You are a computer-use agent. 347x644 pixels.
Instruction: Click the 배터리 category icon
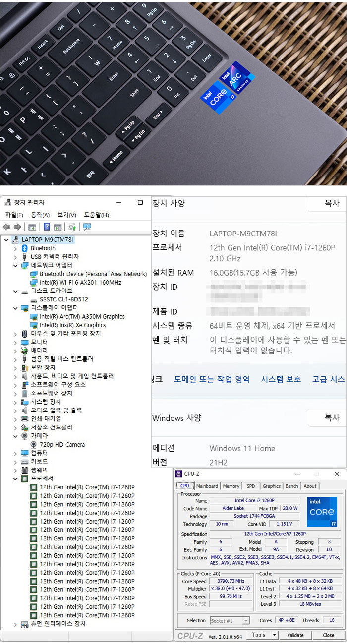coord(25,351)
